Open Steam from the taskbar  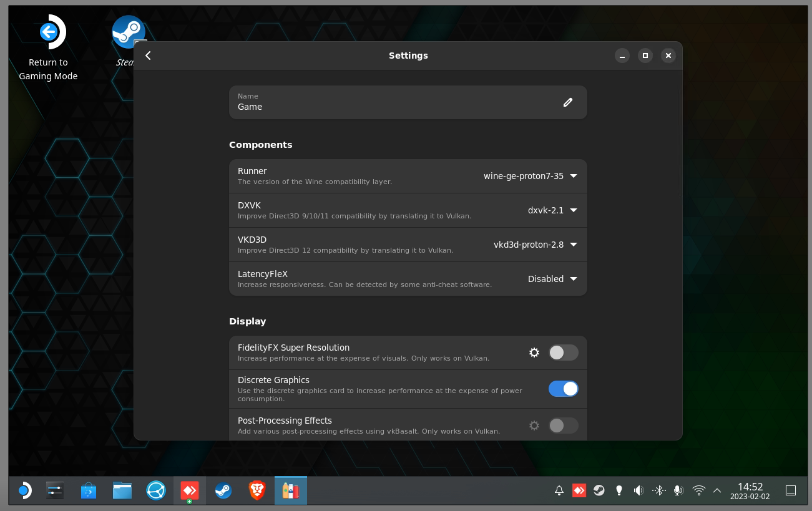click(223, 491)
